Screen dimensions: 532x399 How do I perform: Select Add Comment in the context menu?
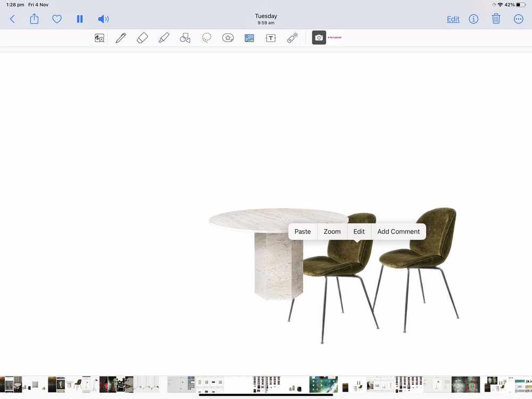coord(398,231)
